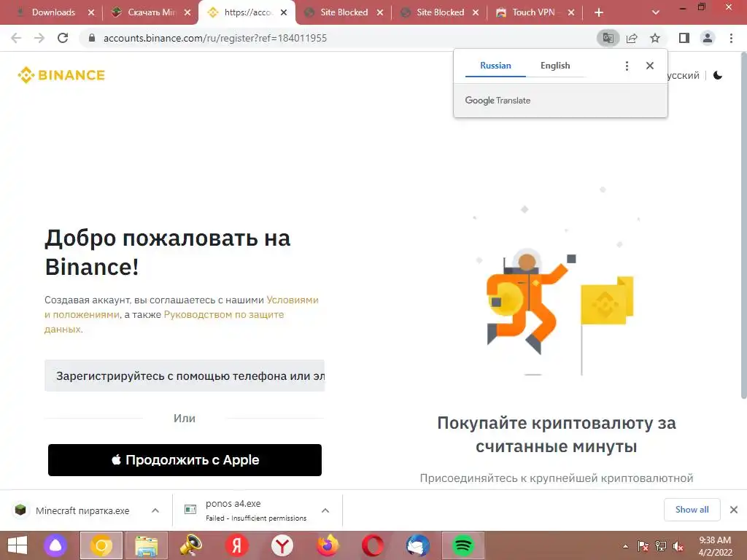Image resolution: width=747 pixels, height=560 pixels.
Task: Expand options for ponos a4.exe download
Action: [x=325, y=510]
